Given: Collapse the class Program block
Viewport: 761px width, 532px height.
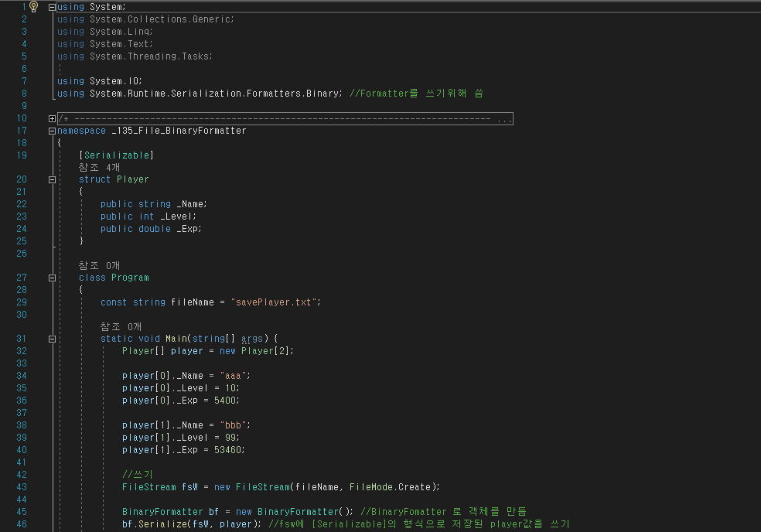Looking at the screenshot, I should point(52,278).
